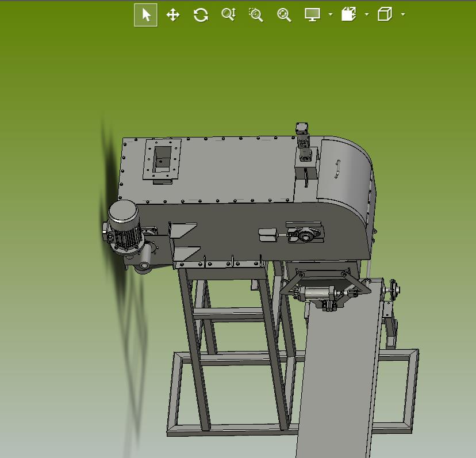
Task: Select the electric motor on the model
Action: coord(125,227)
